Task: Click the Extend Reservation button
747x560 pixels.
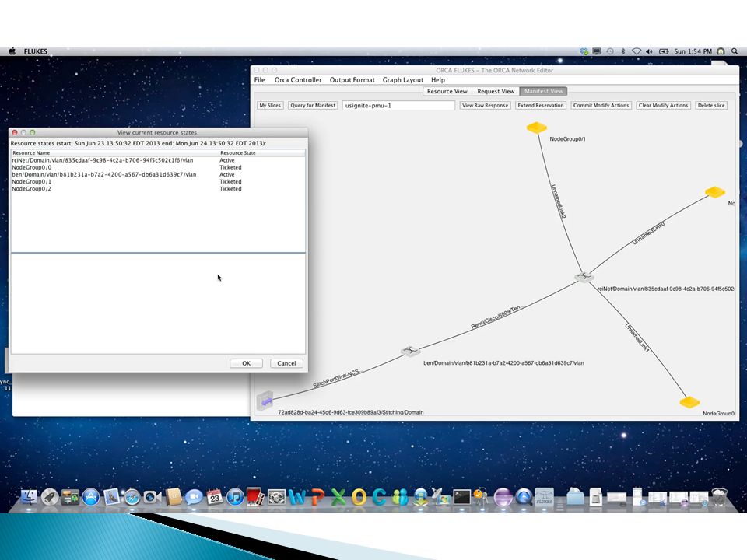Action: (x=541, y=105)
